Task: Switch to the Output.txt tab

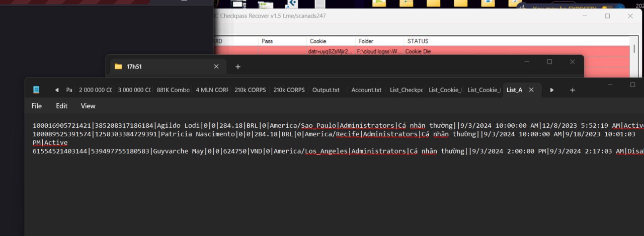Action: tap(326, 90)
